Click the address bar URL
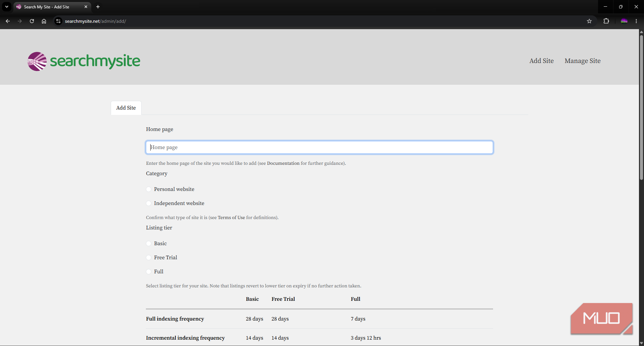This screenshot has width=644, height=346. (96, 21)
